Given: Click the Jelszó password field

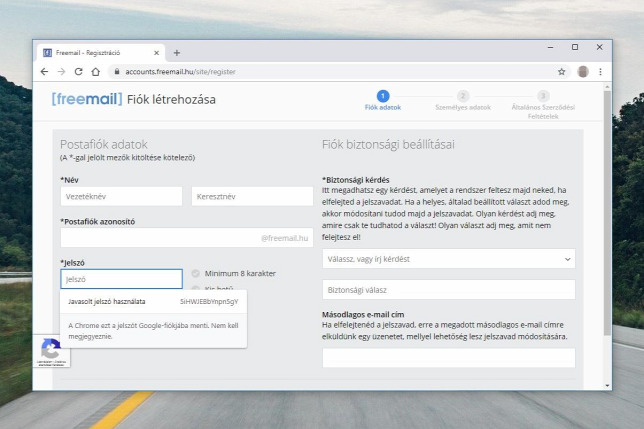Looking at the screenshot, I should 122,279.
